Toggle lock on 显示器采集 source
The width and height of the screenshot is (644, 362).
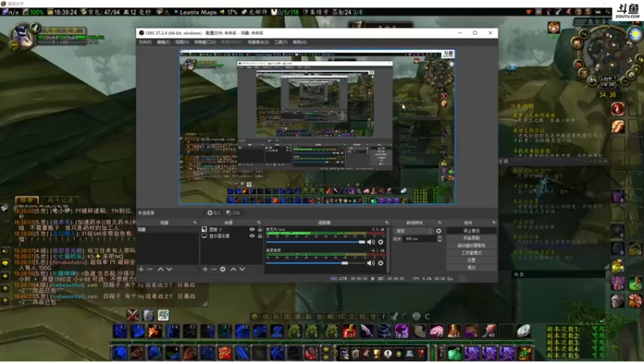[260, 236]
